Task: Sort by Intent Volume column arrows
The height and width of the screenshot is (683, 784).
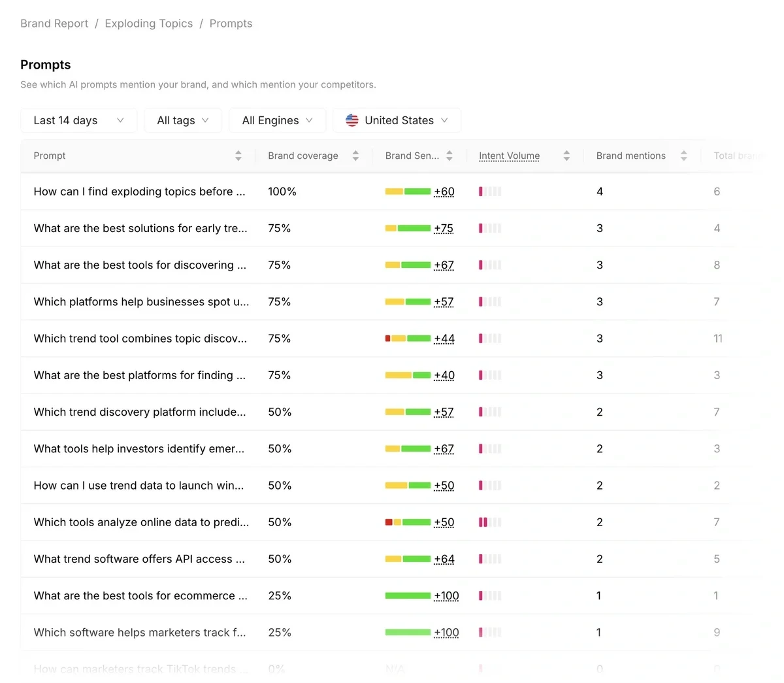Action: [x=566, y=156]
